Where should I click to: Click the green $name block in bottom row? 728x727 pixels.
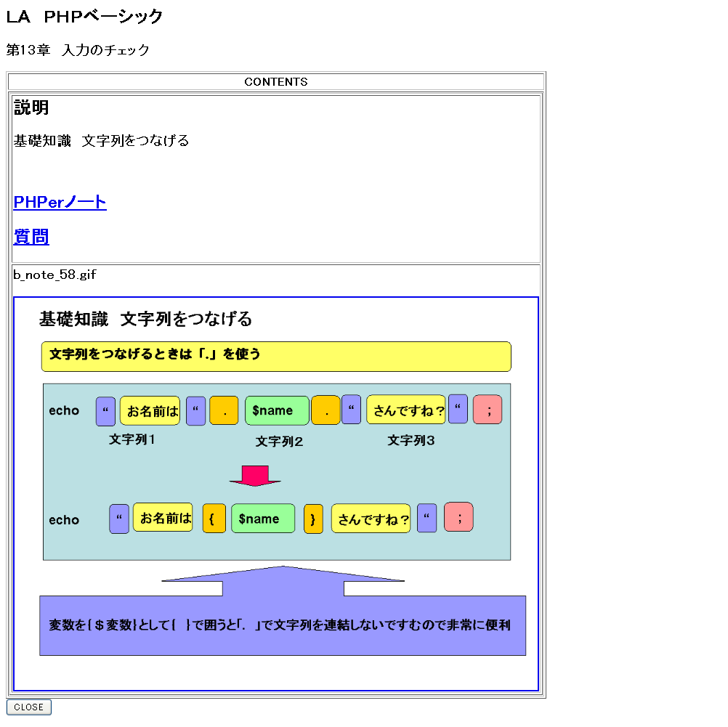click(x=263, y=519)
